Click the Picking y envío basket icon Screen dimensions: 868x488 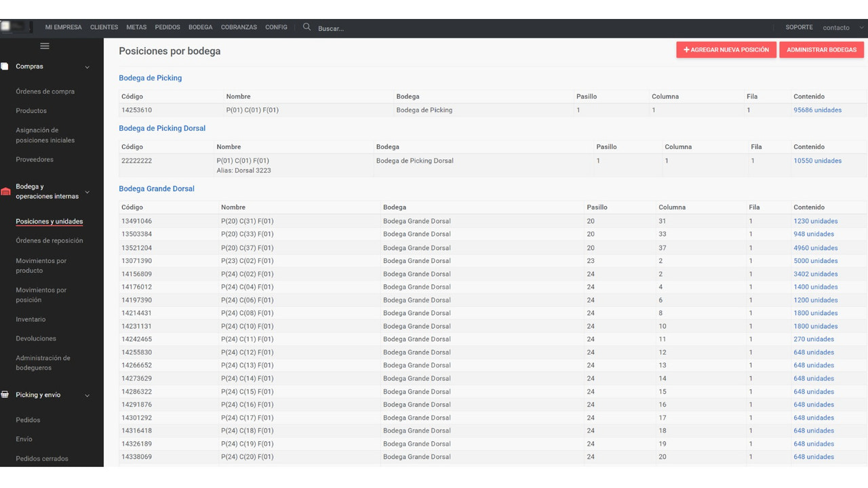pyautogui.click(x=5, y=395)
